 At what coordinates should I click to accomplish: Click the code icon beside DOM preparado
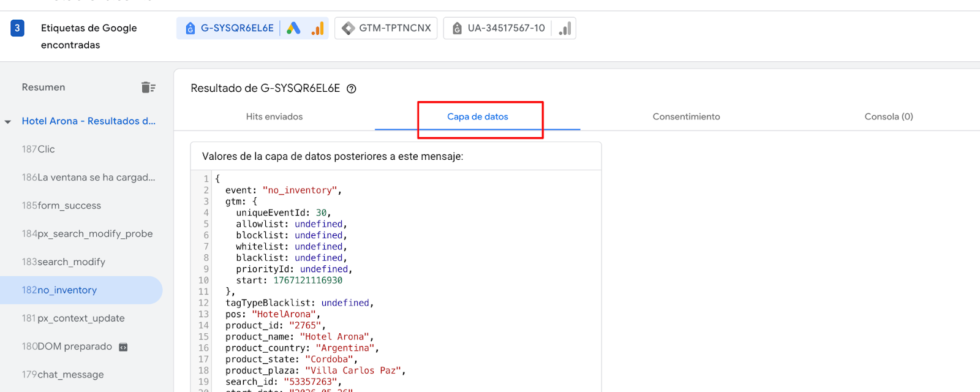point(123,347)
